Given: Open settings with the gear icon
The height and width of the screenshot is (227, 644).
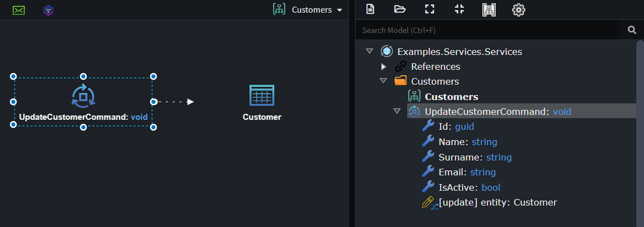Looking at the screenshot, I should 519,9.
